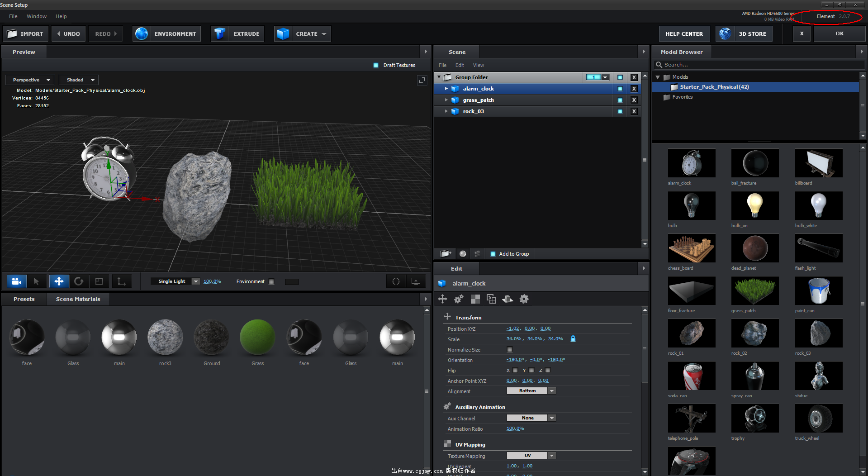Viewport: 868px width, 476px height.
Task: Click the reset camera target icon
Action: click(396, 281)
